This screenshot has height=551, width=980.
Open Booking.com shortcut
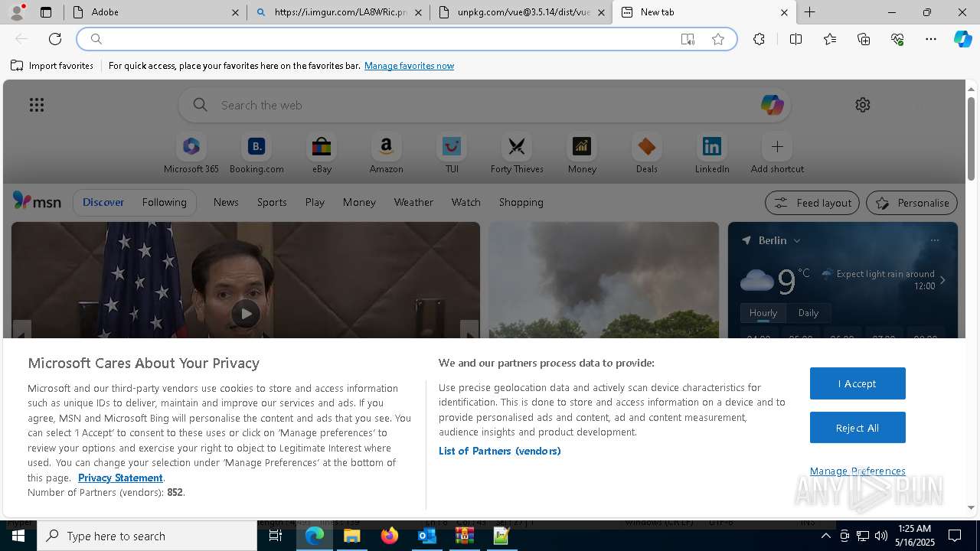(x=256, y=154)
